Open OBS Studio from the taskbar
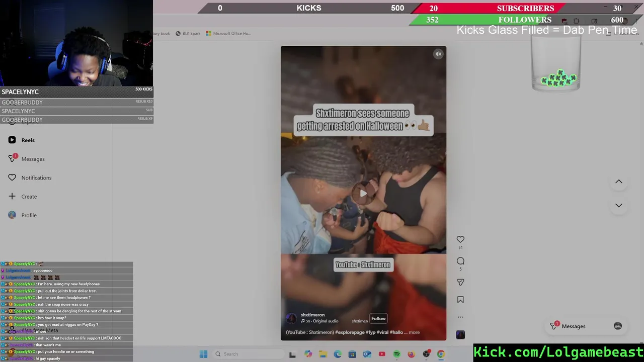Screen dimensions: 644x362 point(426,354)
